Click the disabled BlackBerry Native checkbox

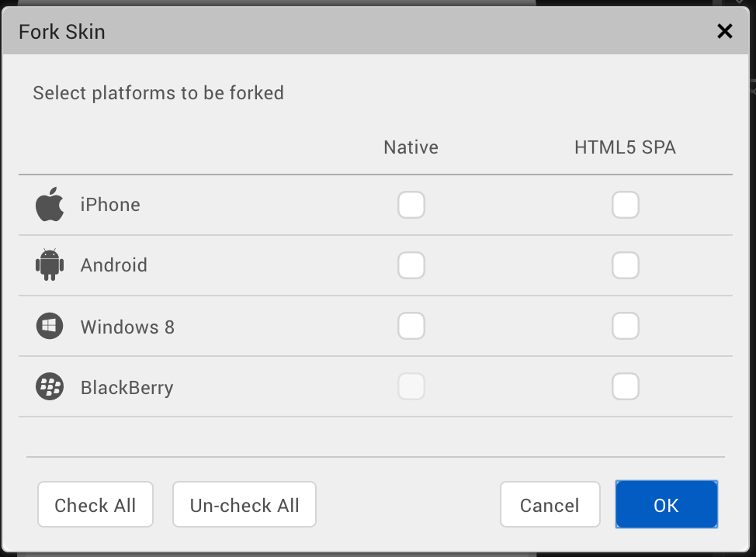tap(411, 386)
